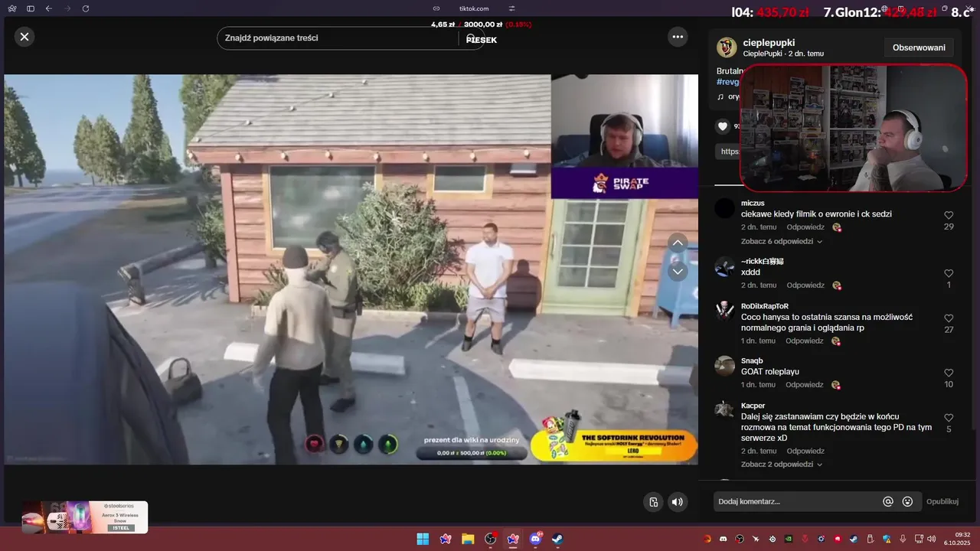This screenshot has height=551, width=980.
Task: Open OBS Studio from taskbar
Action: [491, 539]
